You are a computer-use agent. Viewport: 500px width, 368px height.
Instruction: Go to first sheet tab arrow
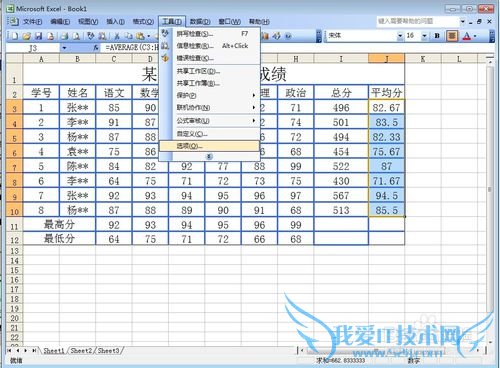9,350
